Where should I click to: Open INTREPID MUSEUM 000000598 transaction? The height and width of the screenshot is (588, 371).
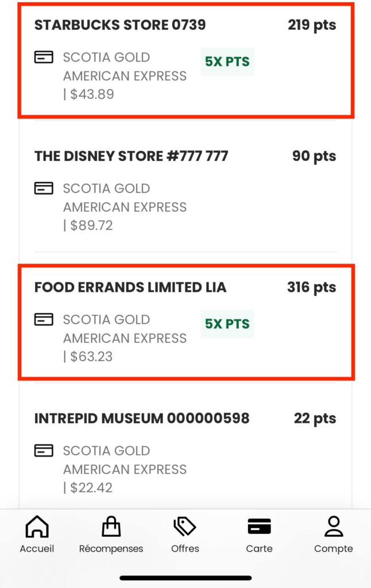point(142,418)
